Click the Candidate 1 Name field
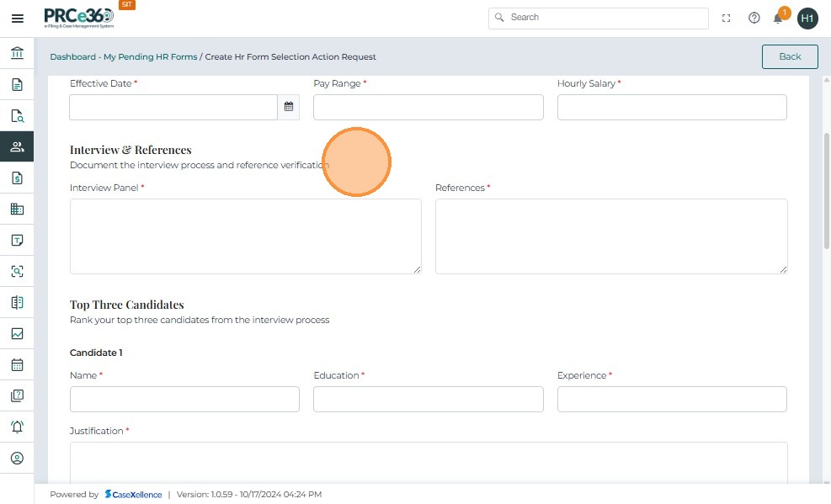 (x=184, y=399)
